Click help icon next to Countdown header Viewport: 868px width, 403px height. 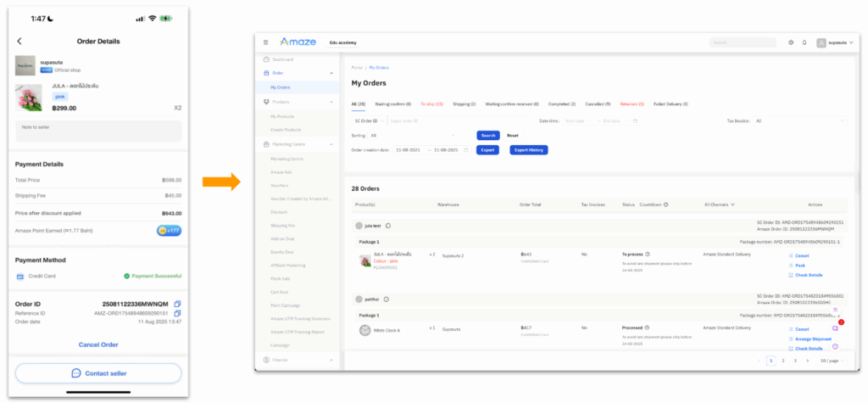click(x=665, y=204)
